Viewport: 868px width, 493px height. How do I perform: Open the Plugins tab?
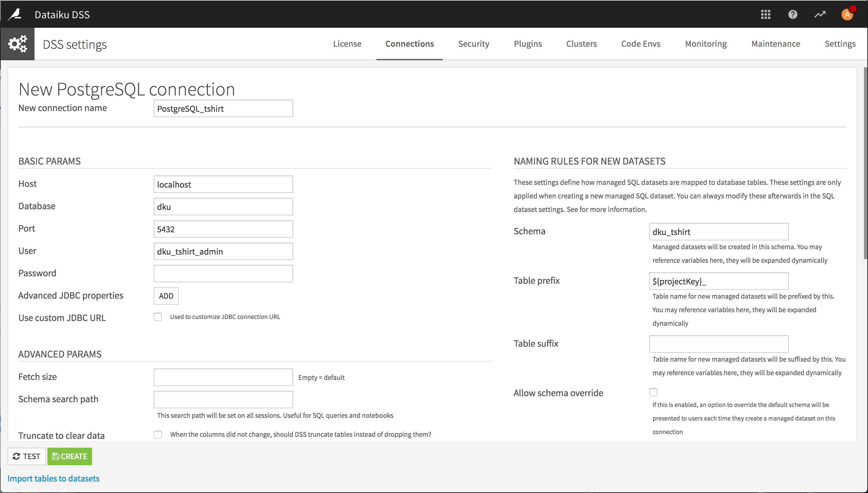click(x=528, y=44)
